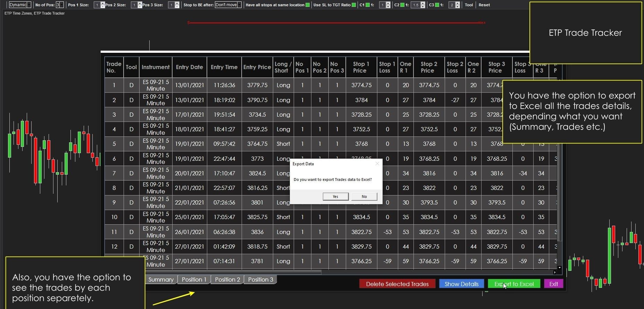
Task: Click the Delete Selected Trades button
Action: point(397,284)
